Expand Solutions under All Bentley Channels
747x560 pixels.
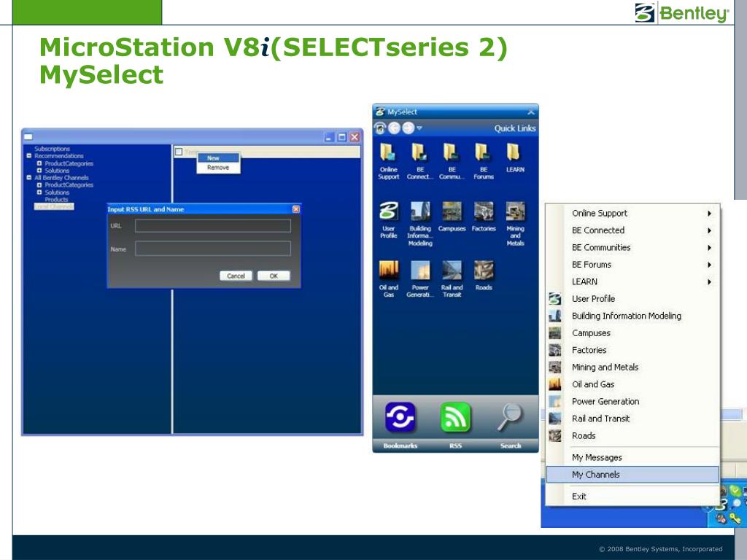tap(39, 192)
